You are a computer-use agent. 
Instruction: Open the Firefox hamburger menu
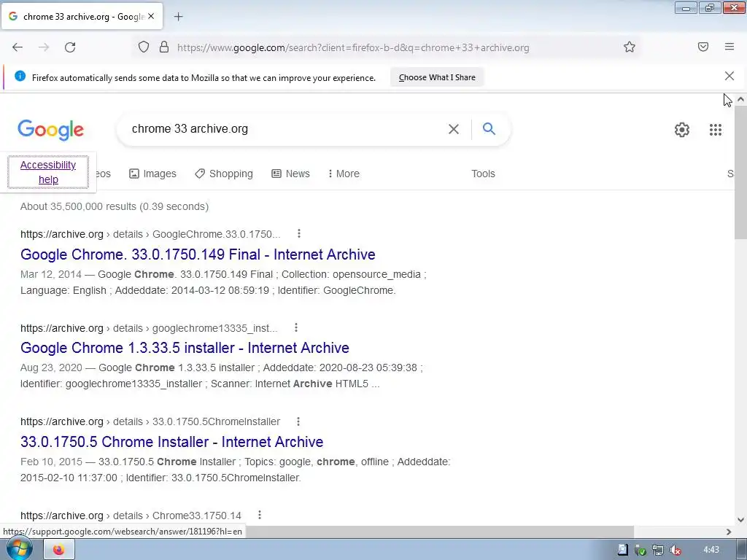[x=729, y=47]
